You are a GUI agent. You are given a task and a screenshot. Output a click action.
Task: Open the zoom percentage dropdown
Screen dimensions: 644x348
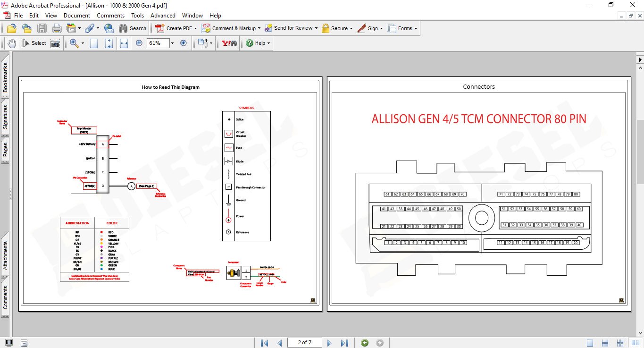coord(172,43)
